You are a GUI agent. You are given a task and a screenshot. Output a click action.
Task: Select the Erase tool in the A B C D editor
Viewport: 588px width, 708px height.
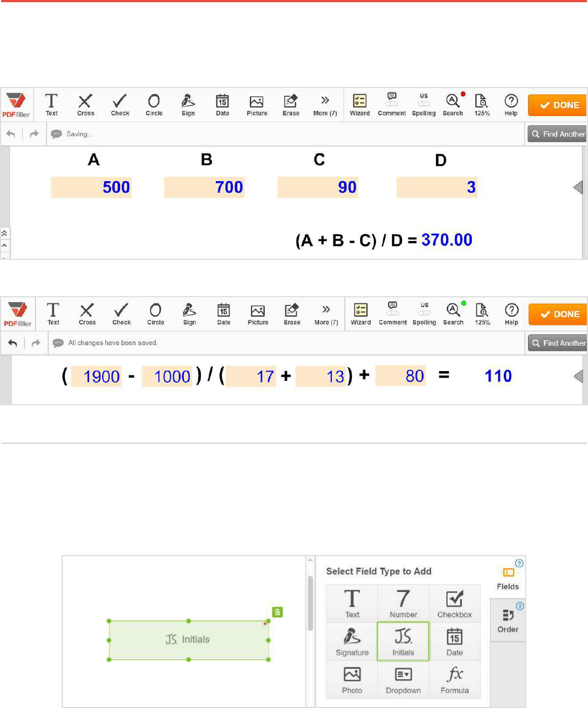(291, 105)
